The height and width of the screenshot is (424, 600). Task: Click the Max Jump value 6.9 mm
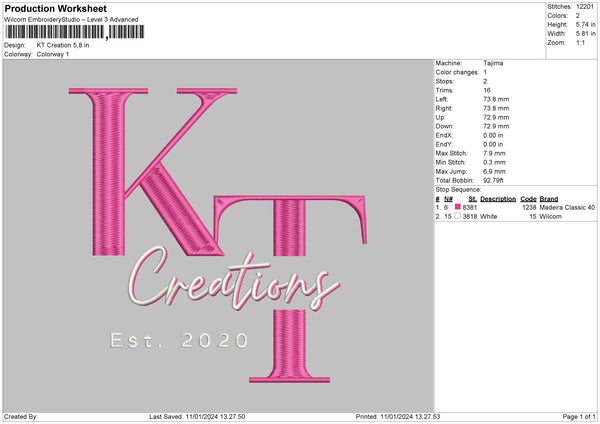(x=494, y=171)
